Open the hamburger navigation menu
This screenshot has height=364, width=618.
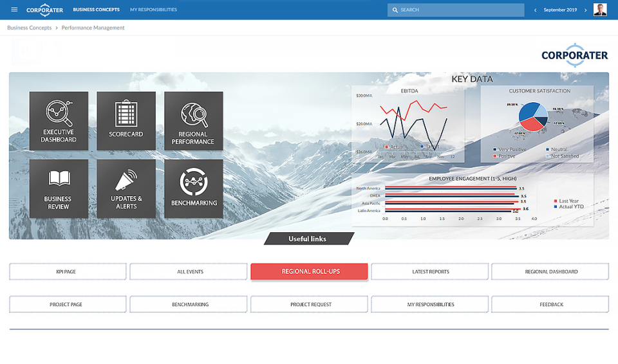[x=14, y=10]
